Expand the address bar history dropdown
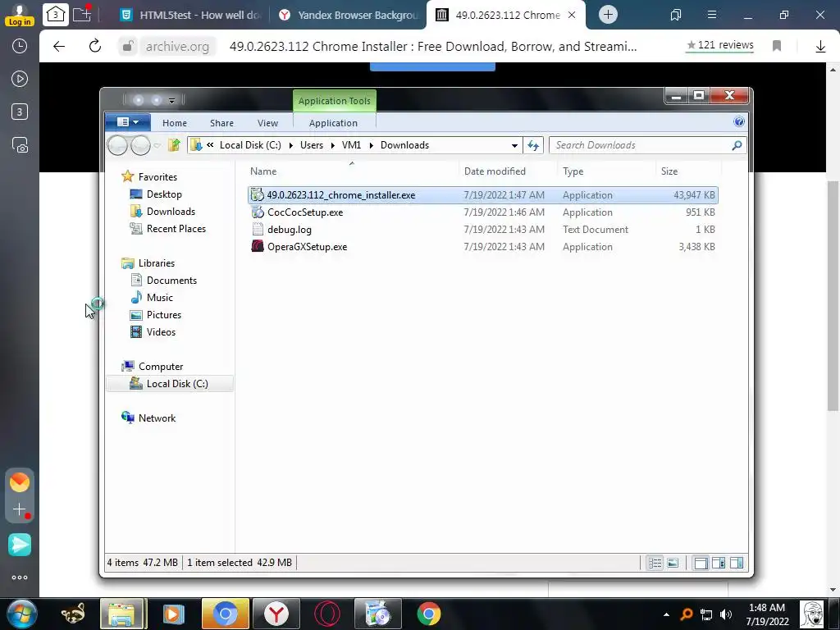 [514, 145]
